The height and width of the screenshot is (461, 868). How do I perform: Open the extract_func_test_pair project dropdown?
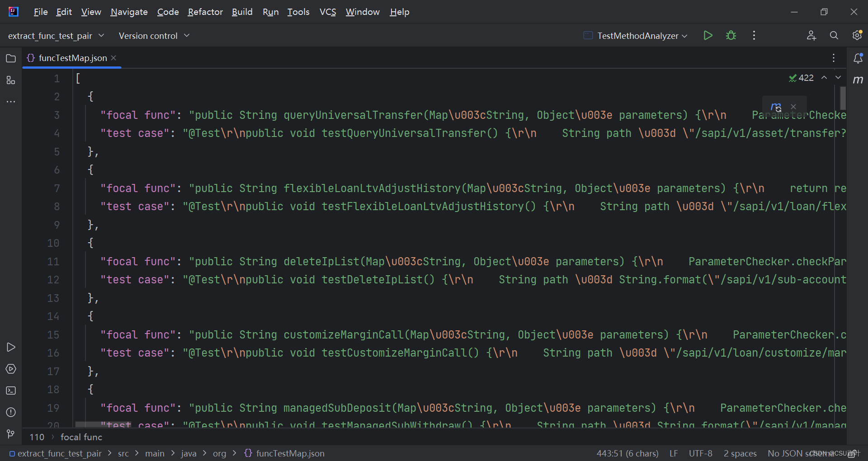coord(56,35)
